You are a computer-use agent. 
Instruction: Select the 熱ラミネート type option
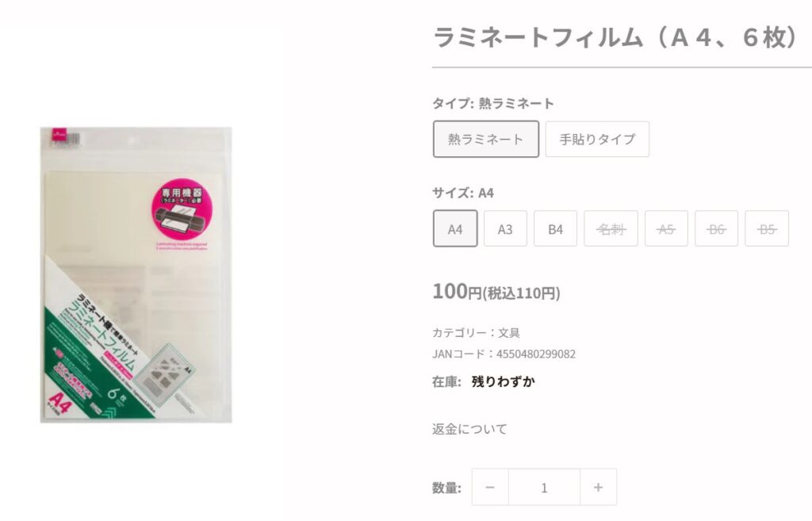pyautogui.click(x=485, y=139)
